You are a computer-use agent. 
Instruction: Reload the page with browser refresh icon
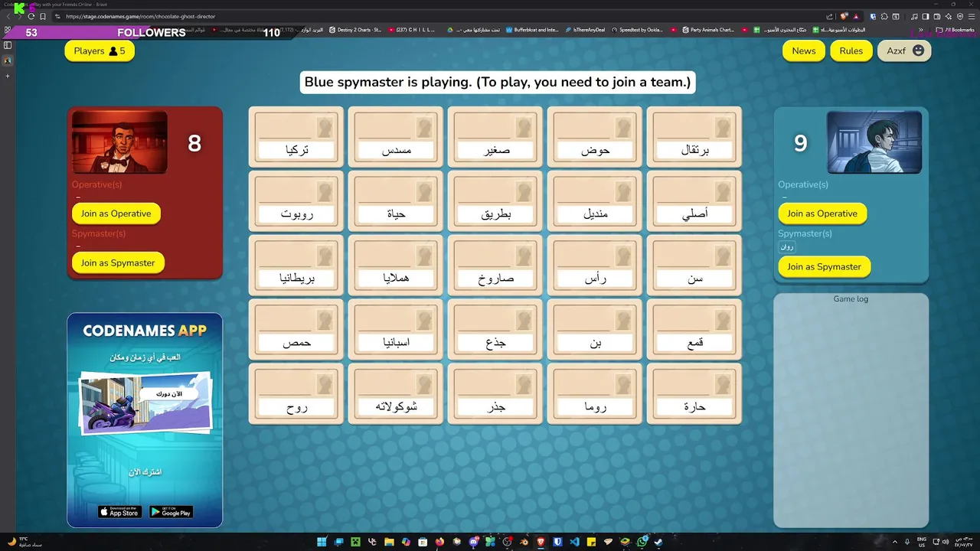[31, 16]
